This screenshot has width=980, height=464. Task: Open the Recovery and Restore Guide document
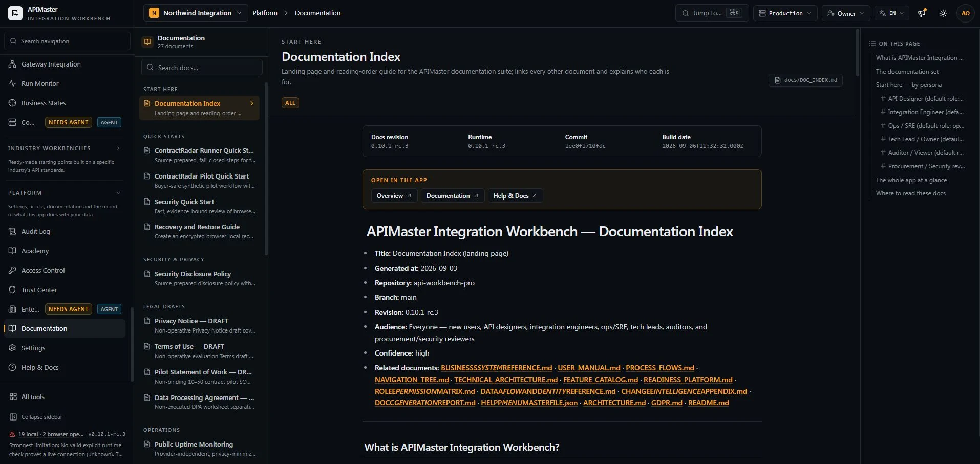pyautogui.click(x=200, y=231)
